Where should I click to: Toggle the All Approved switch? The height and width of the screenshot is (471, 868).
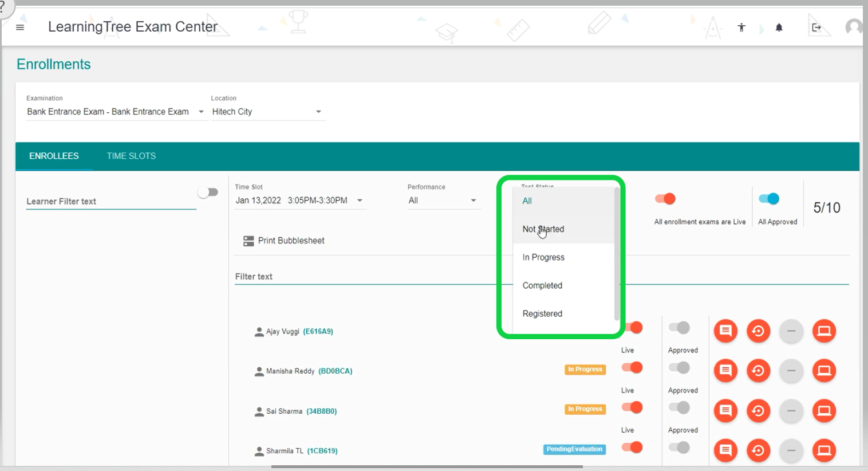pyautogui.click(x=769, y=199)
